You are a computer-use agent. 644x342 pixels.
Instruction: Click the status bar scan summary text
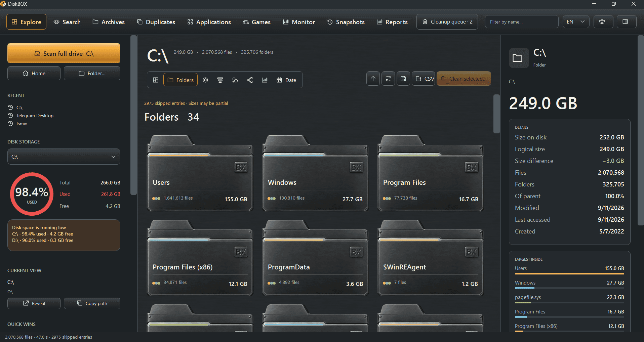[48, 337]
